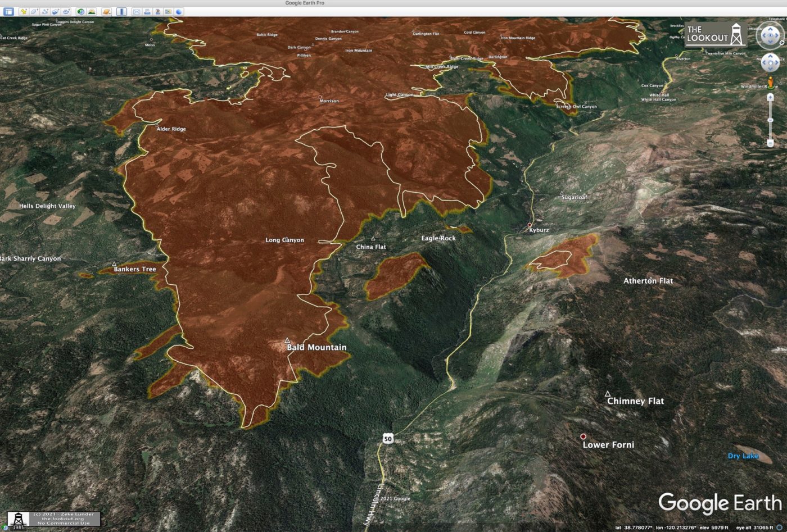The width and height of the screenshot is (787, 532).
Task: Click the Eagle Rock label
Action: click(x=438, y=238)
